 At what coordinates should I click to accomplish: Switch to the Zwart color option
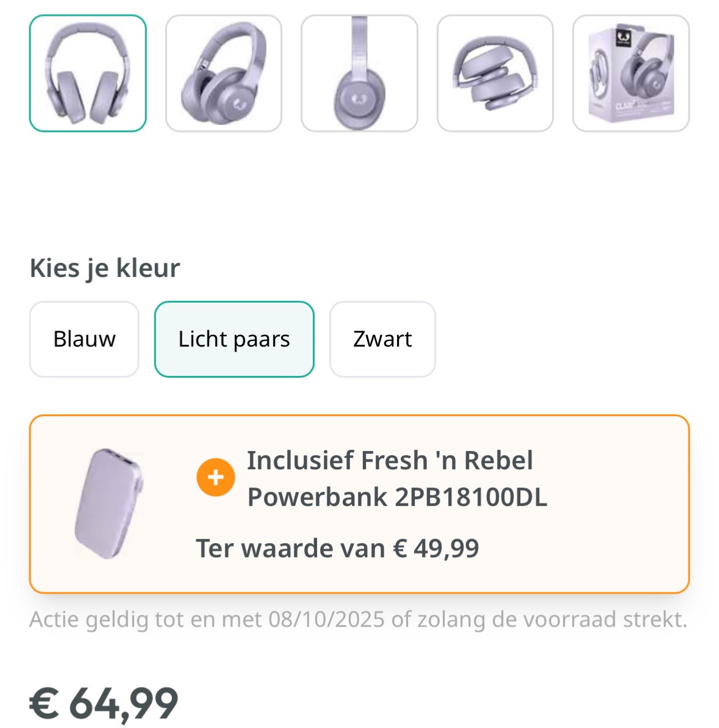click(x=382, y=339)
